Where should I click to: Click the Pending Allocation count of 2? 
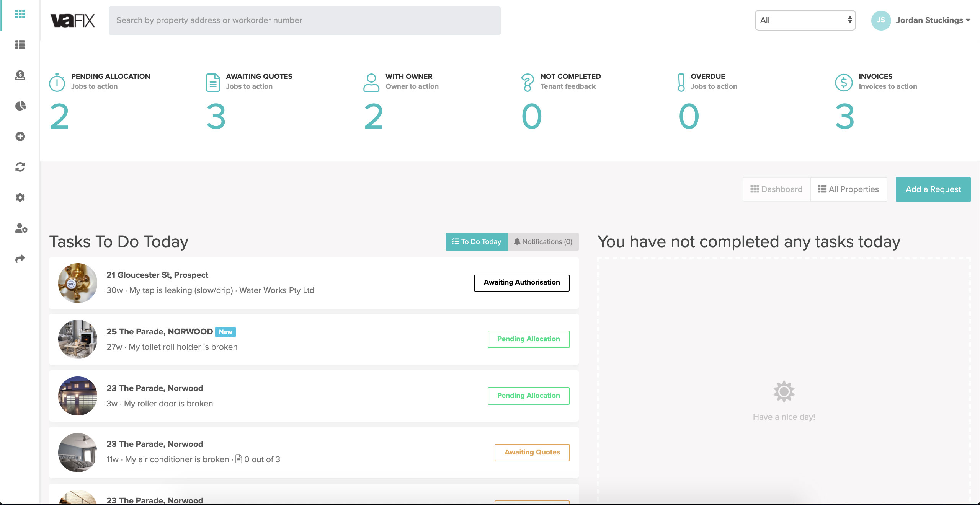(x=59, y=117)
